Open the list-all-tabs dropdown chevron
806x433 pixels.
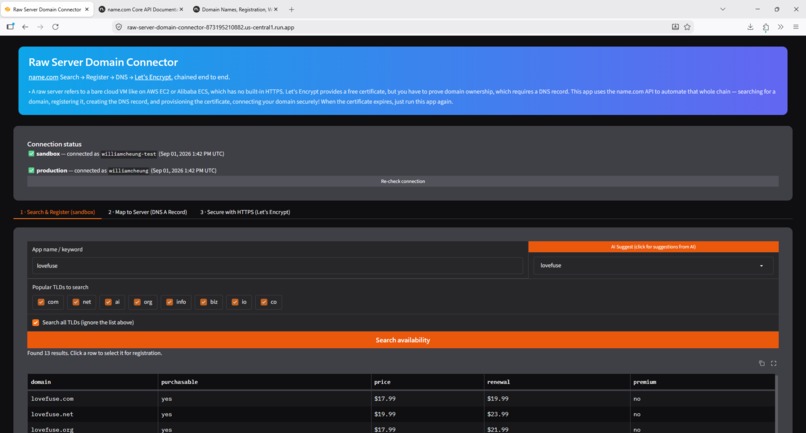click(x=723, y=9)
